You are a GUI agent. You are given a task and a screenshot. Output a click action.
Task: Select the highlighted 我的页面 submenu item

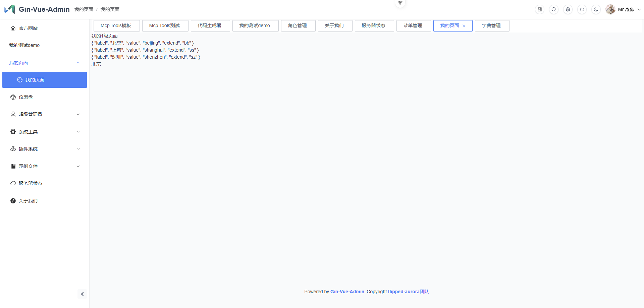click(45, 80)
